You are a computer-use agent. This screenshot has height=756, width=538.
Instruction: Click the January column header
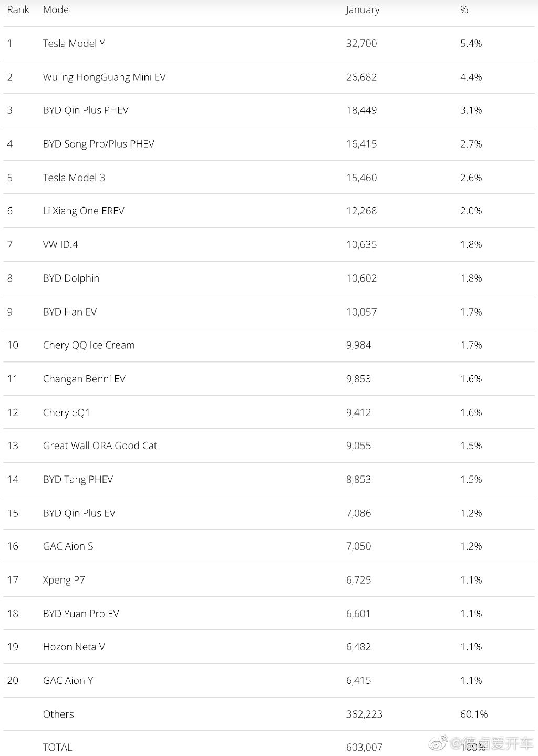(362, 10)
